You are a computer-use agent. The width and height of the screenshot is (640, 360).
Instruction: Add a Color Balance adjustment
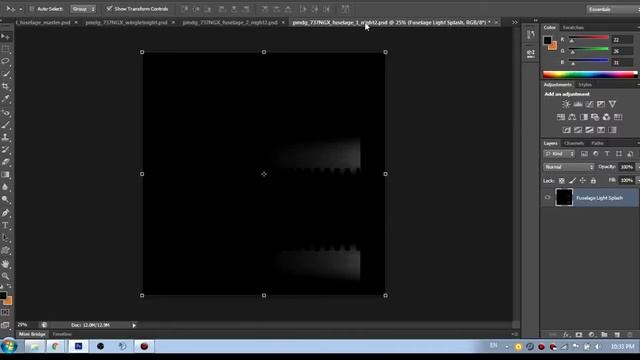coord(572,117)
